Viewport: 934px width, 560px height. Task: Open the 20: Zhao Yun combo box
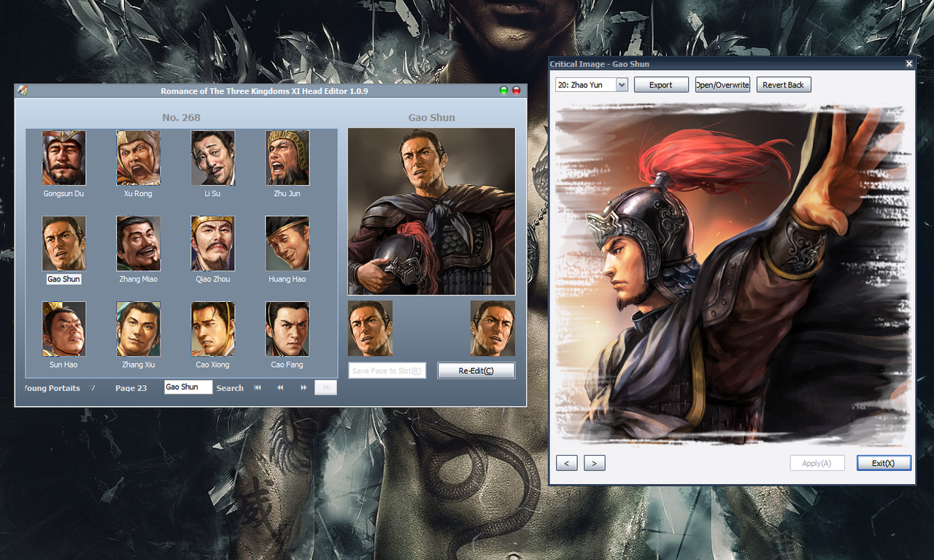[x=592, y=85]
